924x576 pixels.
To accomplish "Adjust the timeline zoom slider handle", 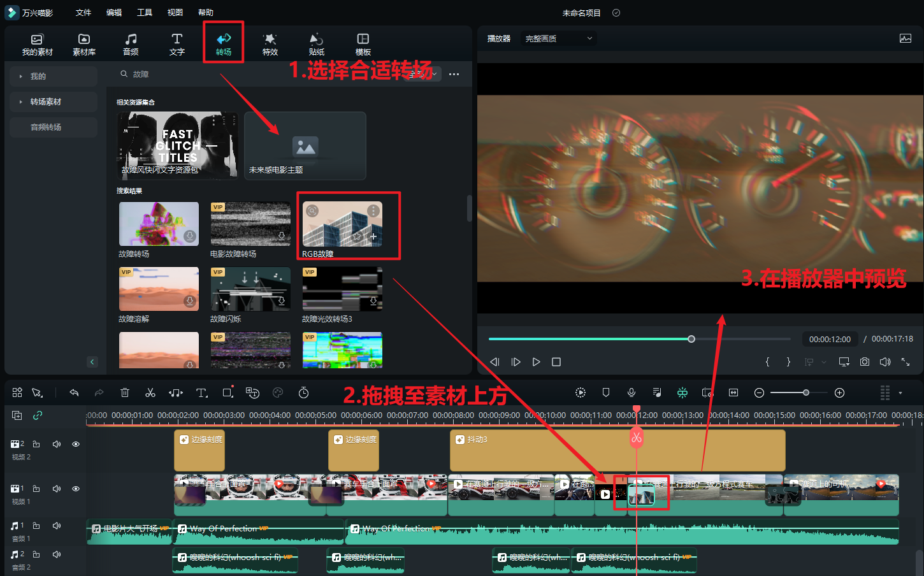I will [806, 393].
